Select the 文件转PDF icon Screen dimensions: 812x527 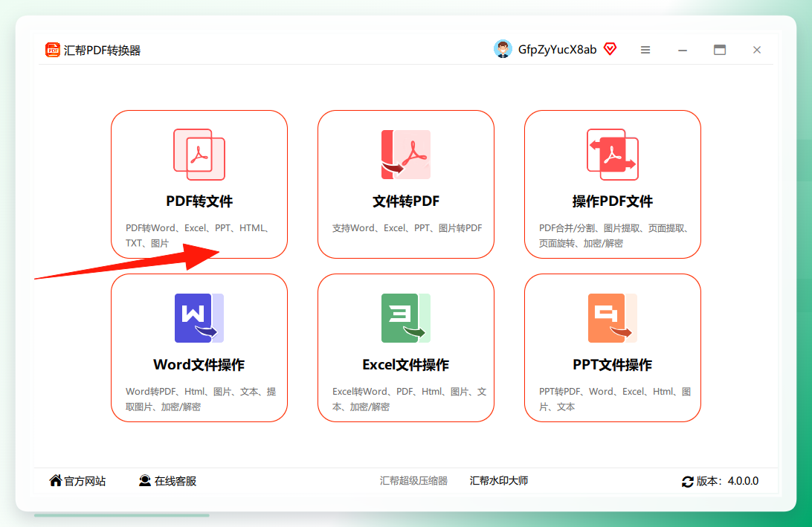coord(406,155)
